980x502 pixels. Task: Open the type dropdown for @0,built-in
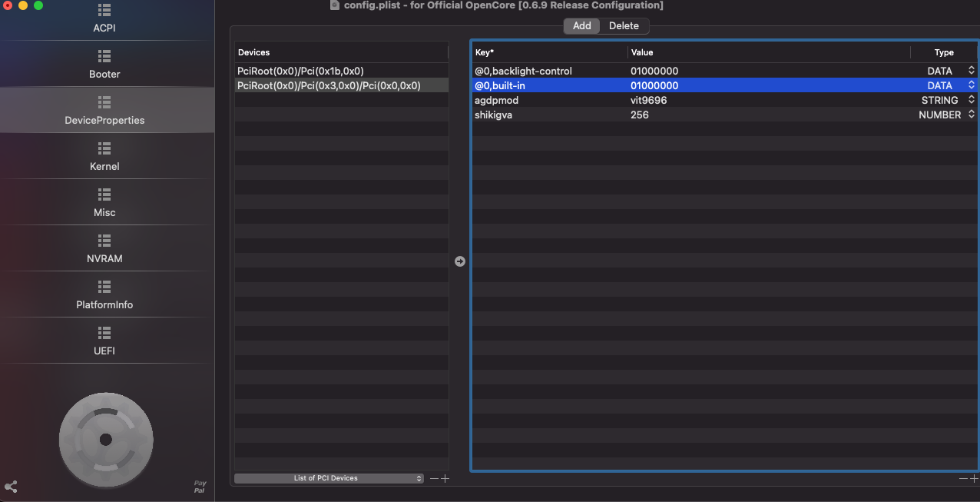click(x=971, y=85)
